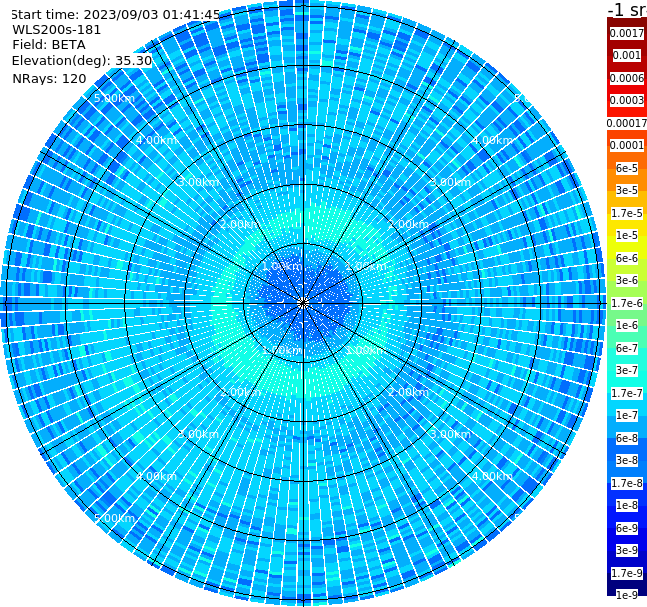The image size is (647, 607).
Task: Select the 3e-5 colorbar tick
Action: 627,190
